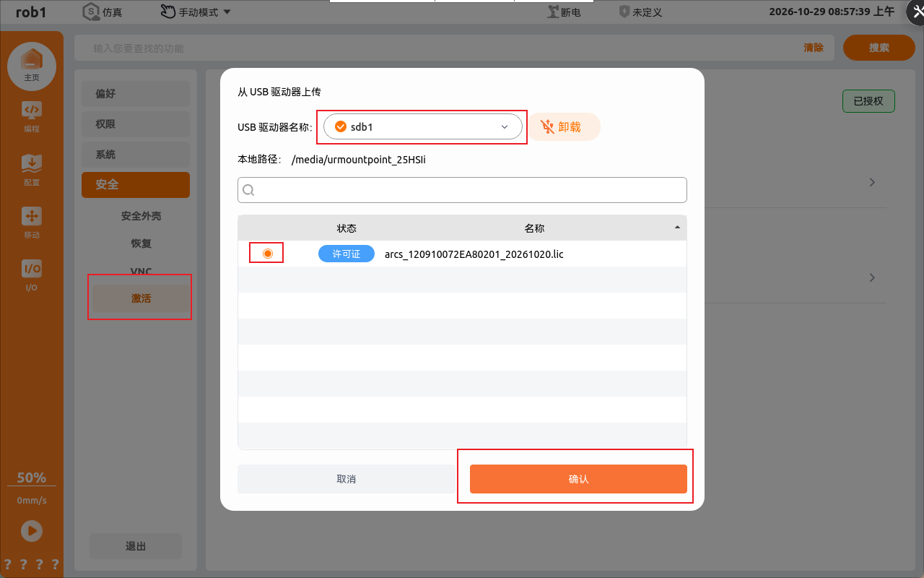
Task: Click the 搜索 search button
Action: 879,48
